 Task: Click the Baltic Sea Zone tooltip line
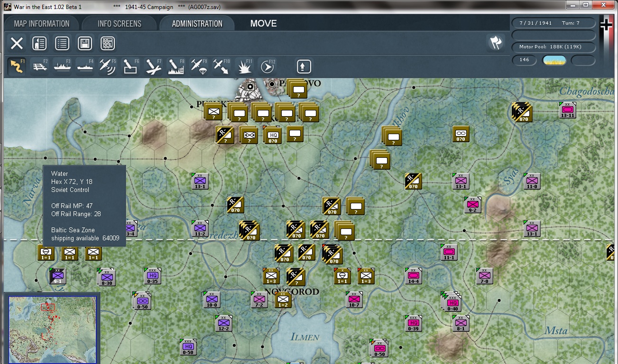73,230
